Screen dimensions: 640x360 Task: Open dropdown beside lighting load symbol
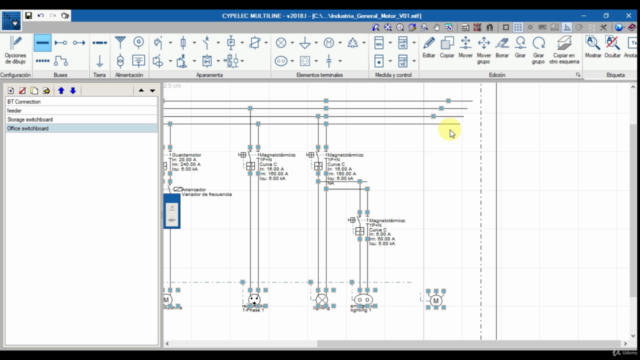pos(292,42)
